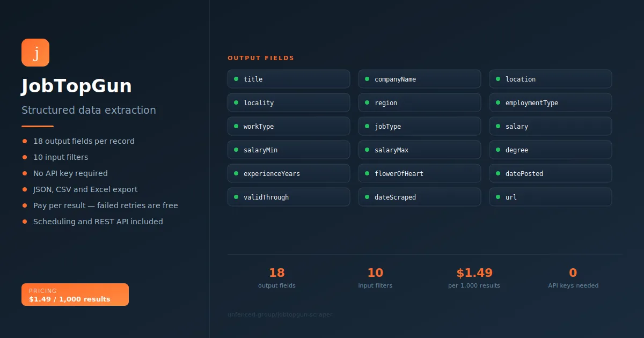
Task: Click the green dot beside title field
Action: pyautogui.click(x=236, y=79)
